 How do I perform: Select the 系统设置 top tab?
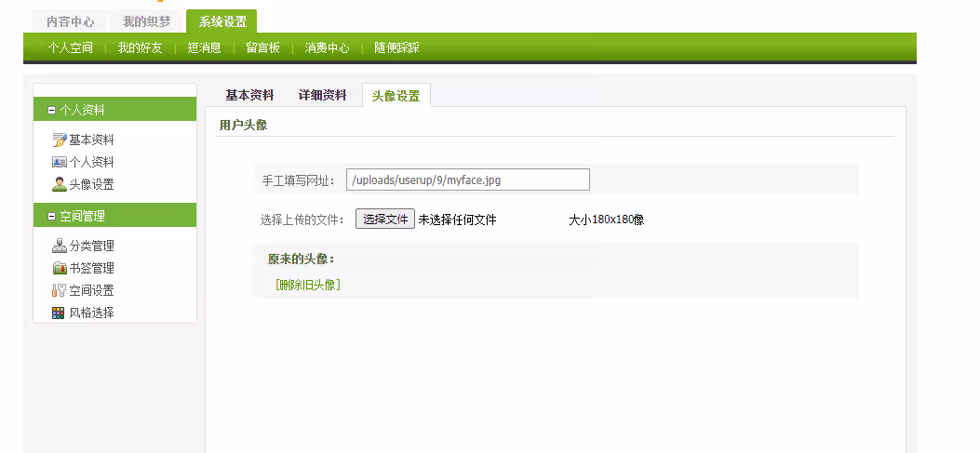[x=222, y=21]
